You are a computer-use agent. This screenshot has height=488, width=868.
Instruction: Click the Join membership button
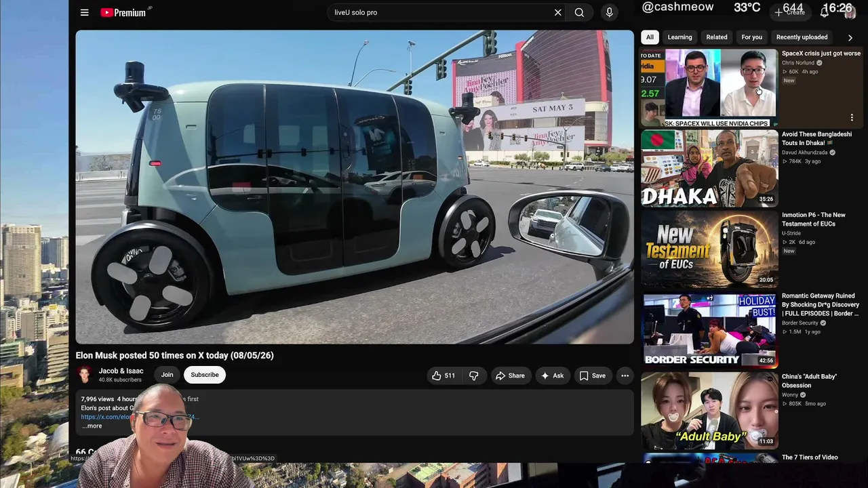point(167,375)
